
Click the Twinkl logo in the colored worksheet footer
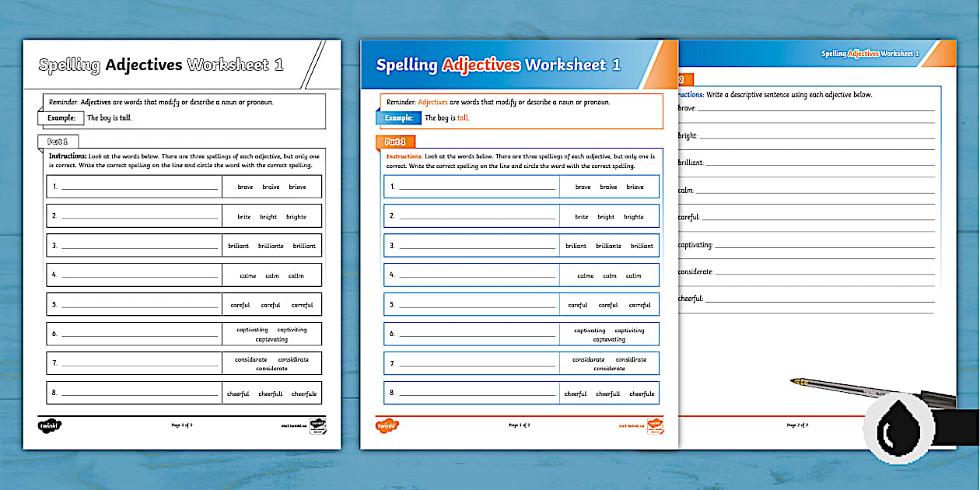click(x=387, y=426)
